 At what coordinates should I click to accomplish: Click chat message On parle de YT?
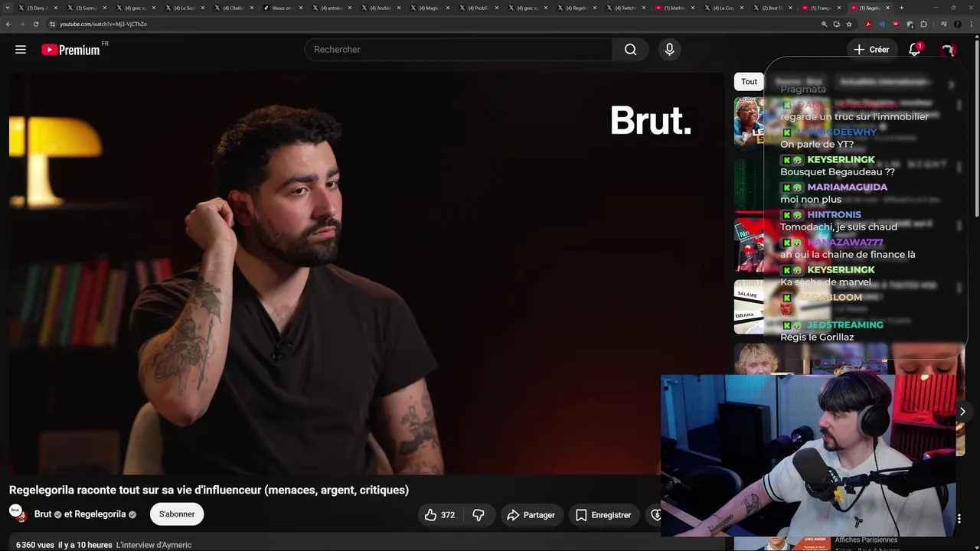coord(817,145)
